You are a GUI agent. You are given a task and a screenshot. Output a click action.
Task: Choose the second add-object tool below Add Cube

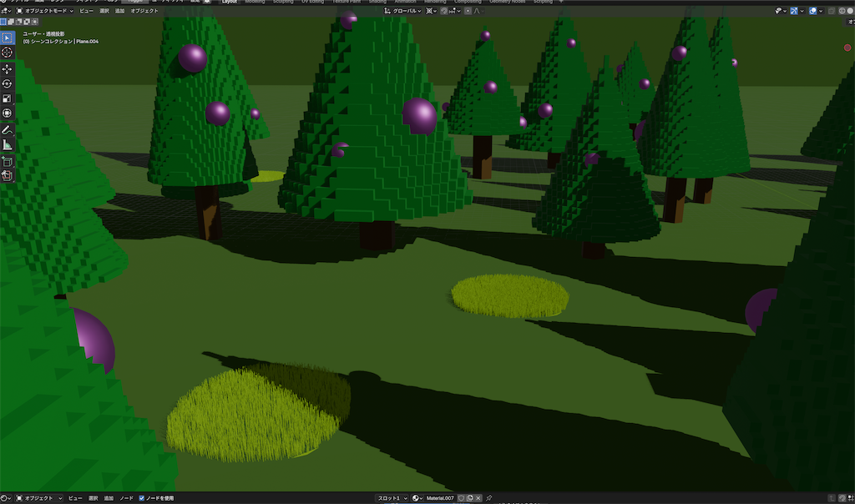pyautogui.click(x=7, y=175)
